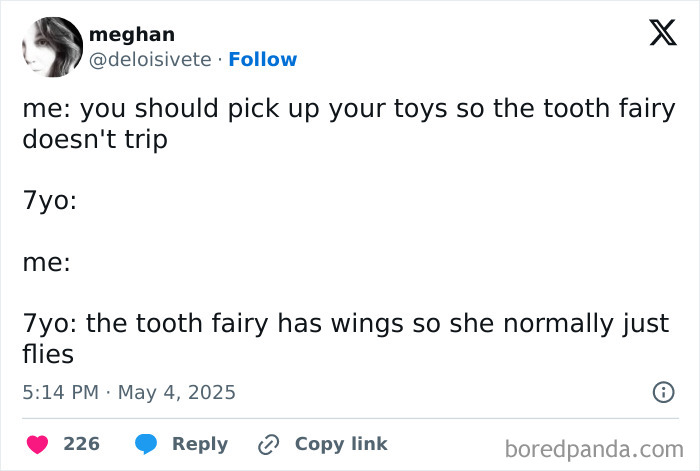Click the 226 likes count
Screen dimensions: 700x471
pyautogui.click(x=82, y=443)
